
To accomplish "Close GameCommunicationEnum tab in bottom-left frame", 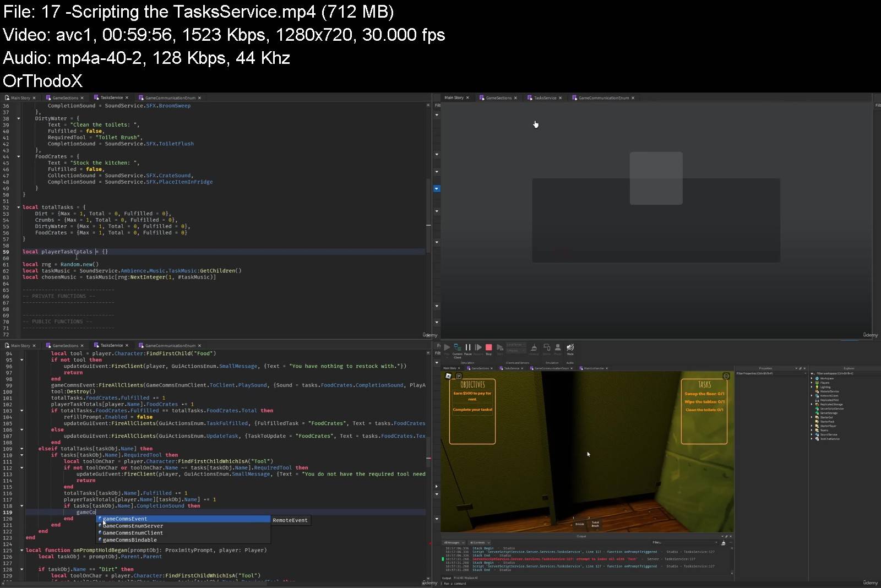I will 199,346.
